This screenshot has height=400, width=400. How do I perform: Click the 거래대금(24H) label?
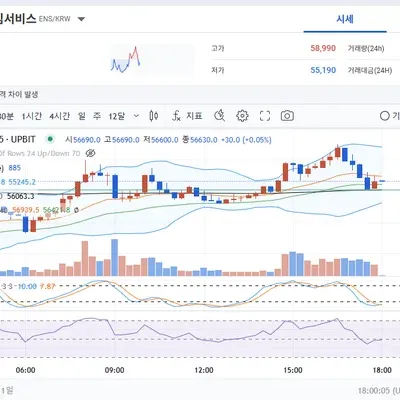(x=370, y=70)
